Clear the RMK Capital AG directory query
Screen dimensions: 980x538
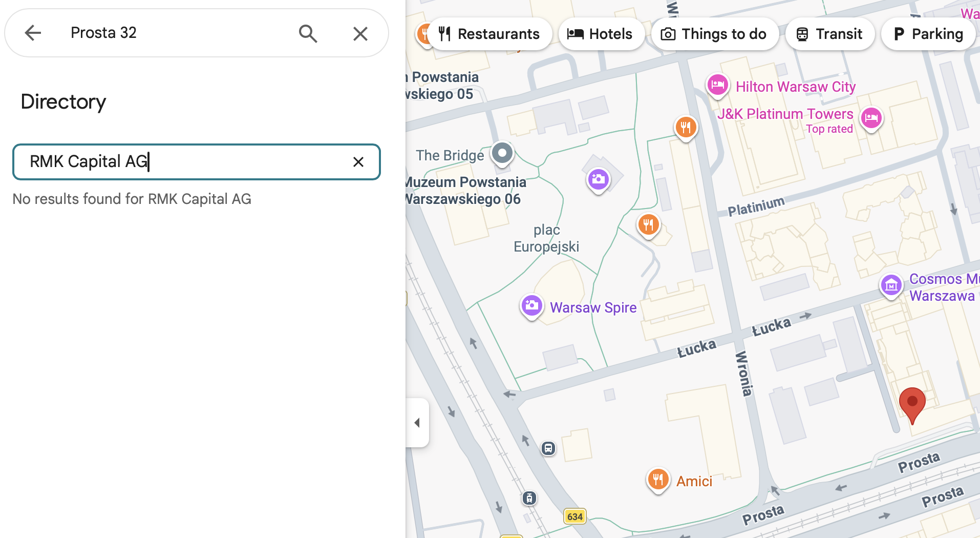click(x=358, y=162)
